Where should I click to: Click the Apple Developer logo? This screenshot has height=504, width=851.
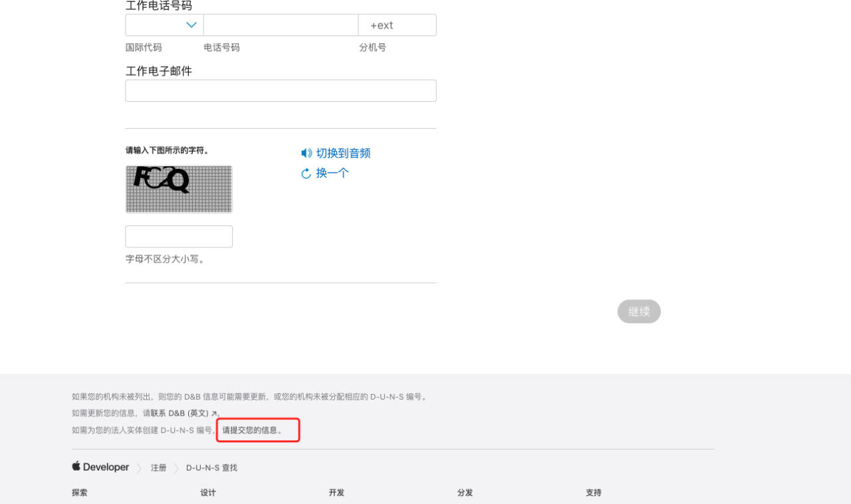point(100,467)
